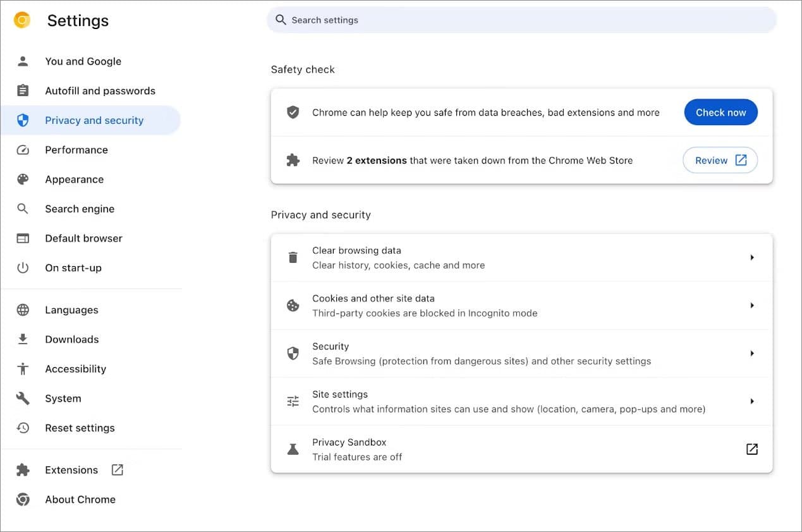
Task: Expand the Security settings row
Action: point(752,353)
